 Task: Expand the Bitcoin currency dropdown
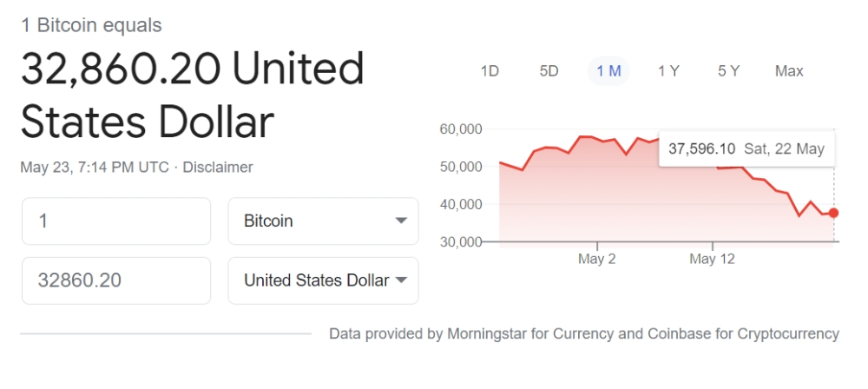pyautogui.click(x=323, y=221)
